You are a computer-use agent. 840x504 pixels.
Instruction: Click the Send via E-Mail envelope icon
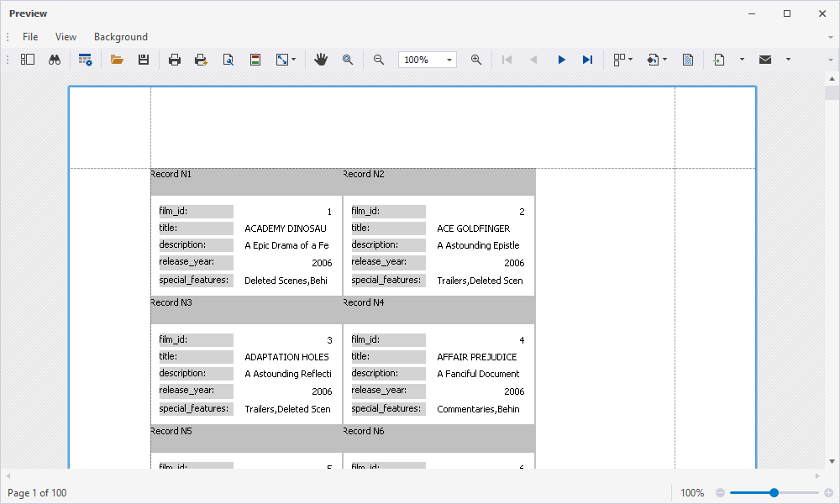pos(765,60)
